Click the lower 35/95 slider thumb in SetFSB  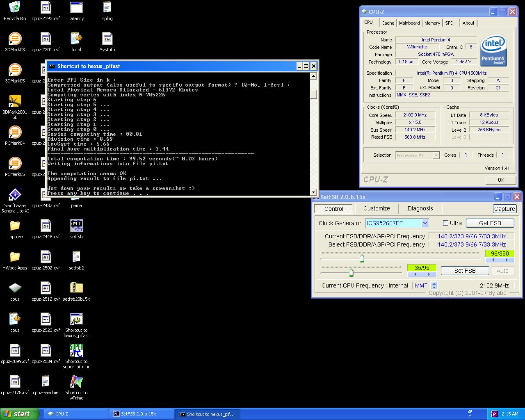point(351,272)
